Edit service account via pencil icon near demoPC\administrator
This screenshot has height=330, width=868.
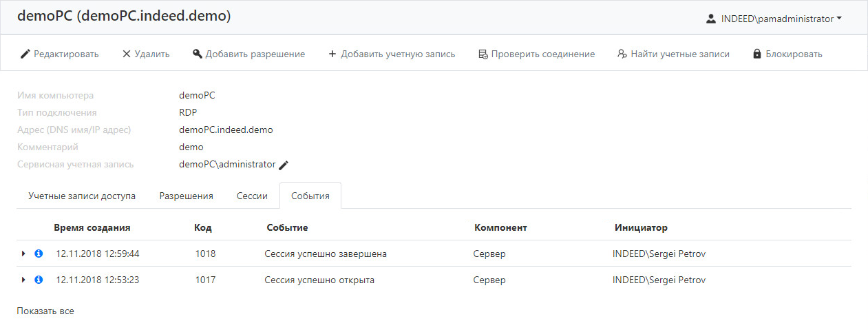(284, 165)
